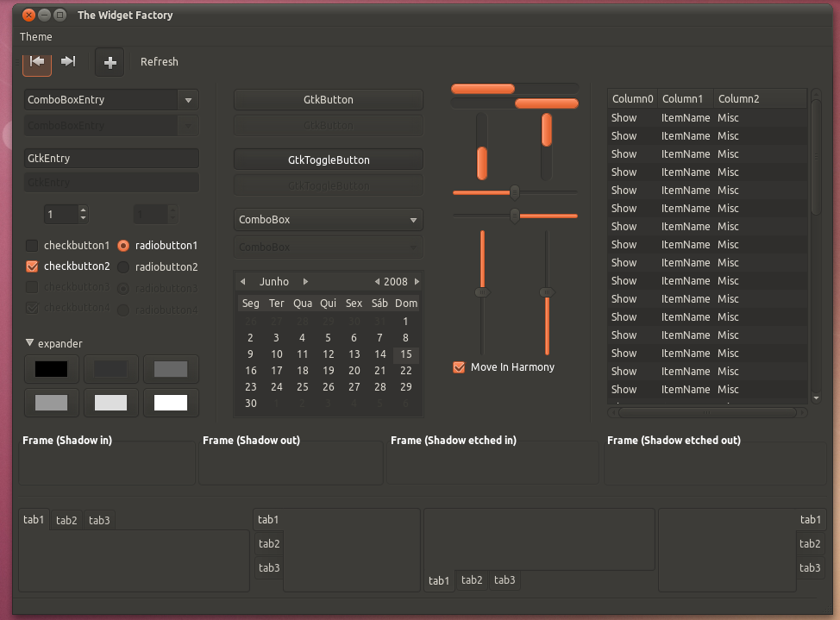Collapse the expander section

pos(30,343)
